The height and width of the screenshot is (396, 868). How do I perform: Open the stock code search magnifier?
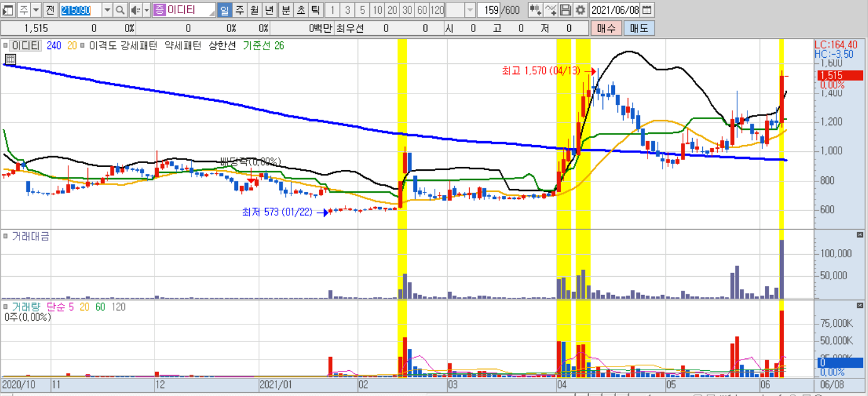point(120,10)
